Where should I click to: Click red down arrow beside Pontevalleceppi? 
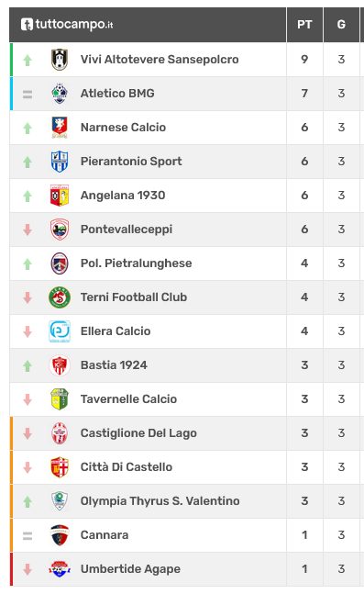pyautogui.click(x=28, y=230)
